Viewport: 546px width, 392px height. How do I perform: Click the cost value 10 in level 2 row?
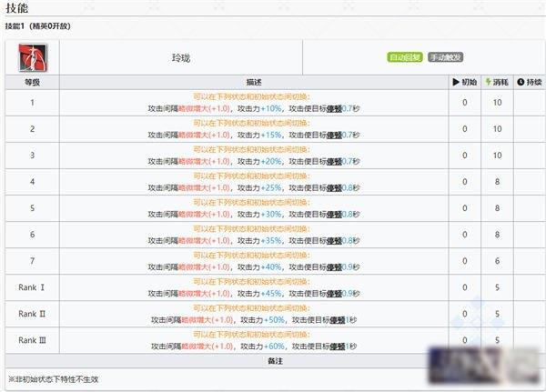[497, 129]
